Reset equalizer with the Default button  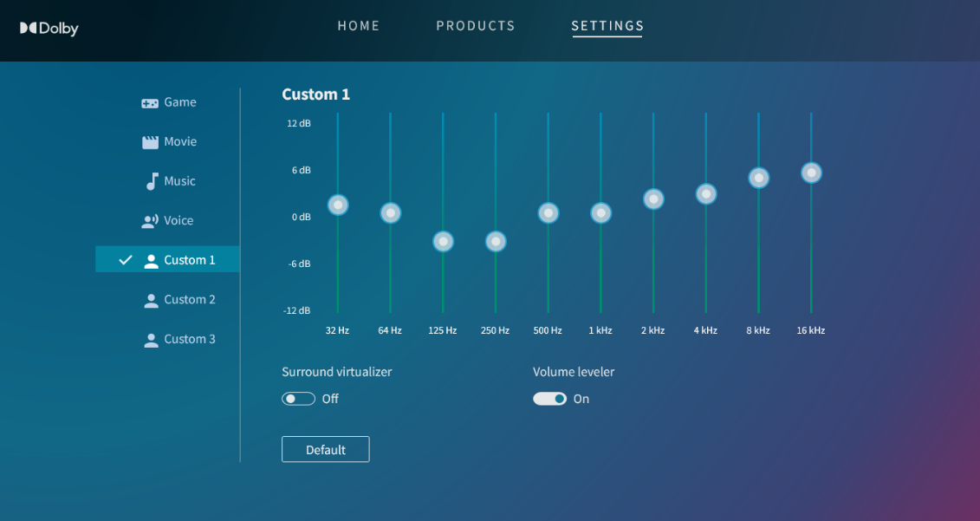point(326,449)
